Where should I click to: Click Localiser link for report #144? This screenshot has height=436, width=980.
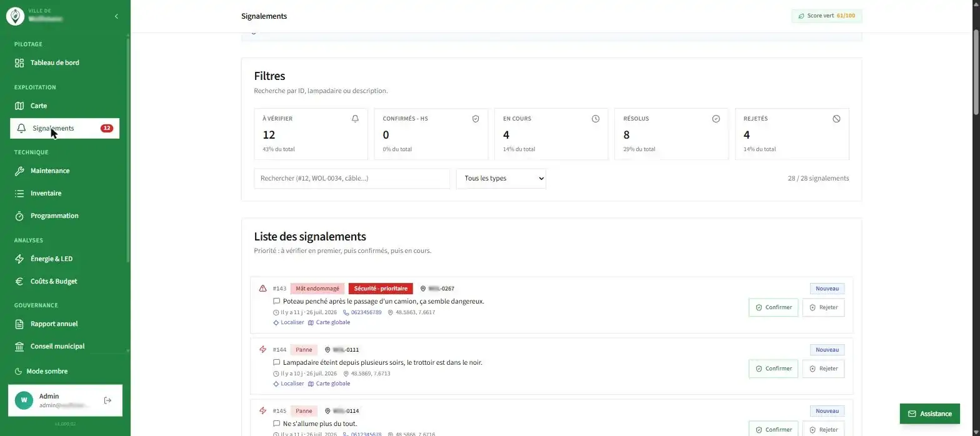[289, 384]
